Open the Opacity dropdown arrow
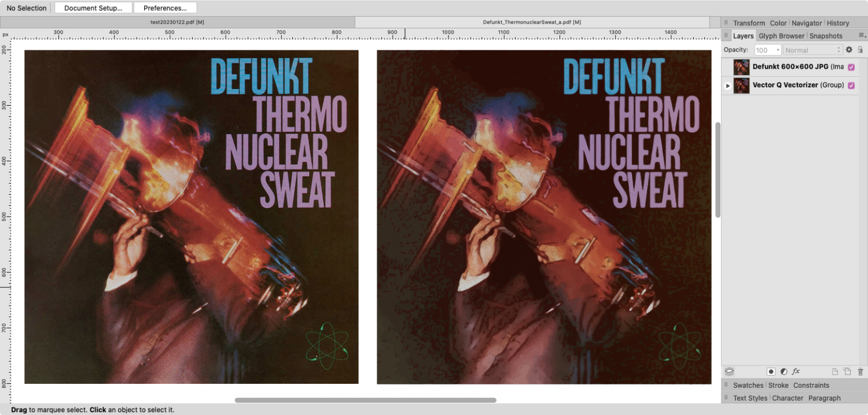Screen dimensions: 868x415 tap(777, 50)
